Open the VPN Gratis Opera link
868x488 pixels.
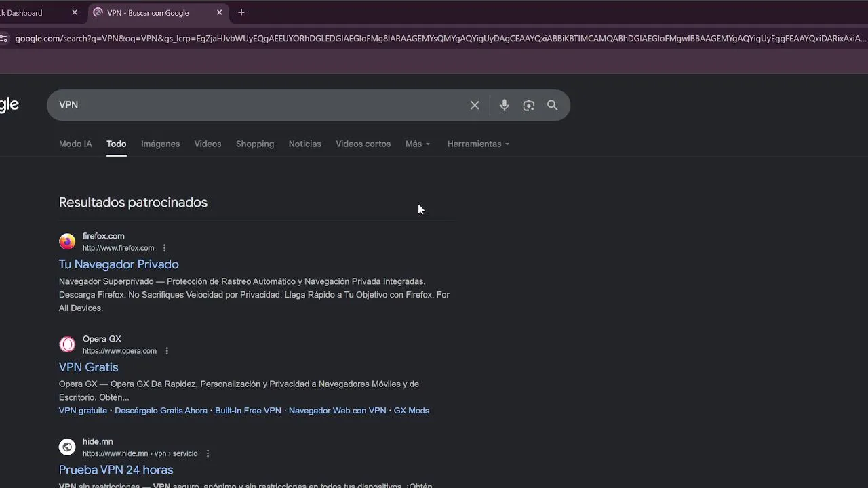pos(88,367)
